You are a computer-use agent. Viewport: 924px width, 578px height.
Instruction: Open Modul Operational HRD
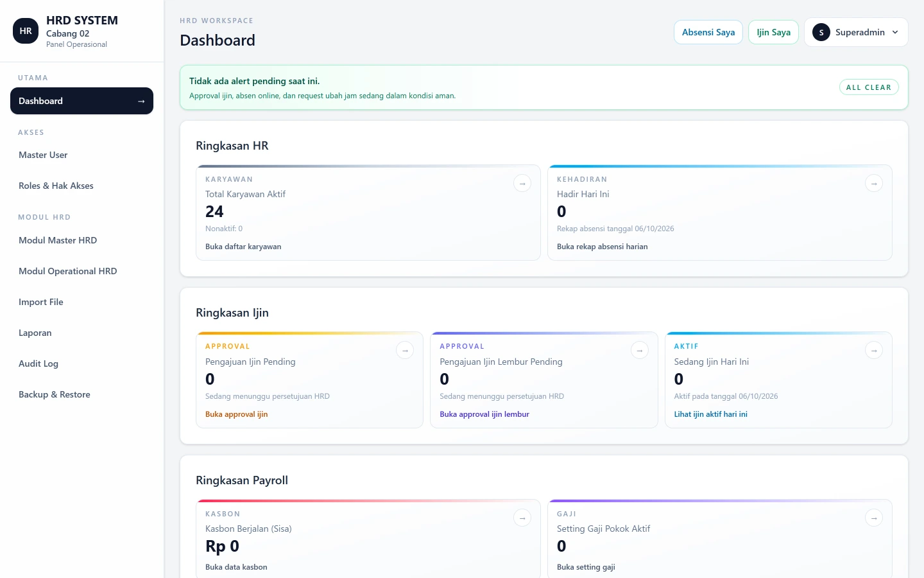(x=81, y=271)
